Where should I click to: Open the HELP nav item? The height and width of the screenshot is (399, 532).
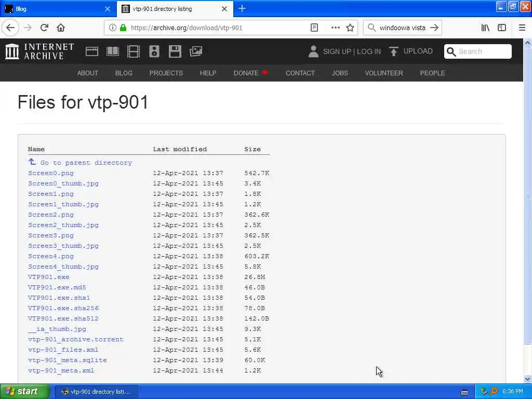pos(208,73)
